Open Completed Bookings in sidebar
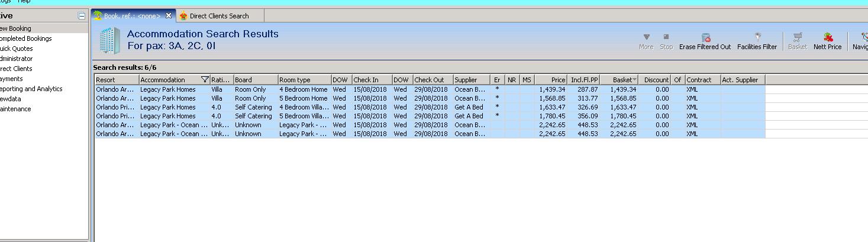Viewport: 868px width, 242px height. [x=26, y=38]
